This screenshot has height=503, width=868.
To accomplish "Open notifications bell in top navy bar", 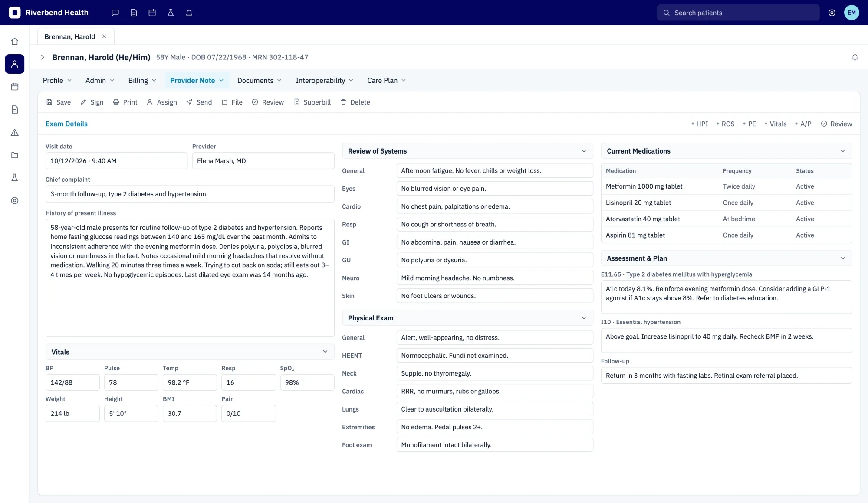I will click(x=189, y=13).
